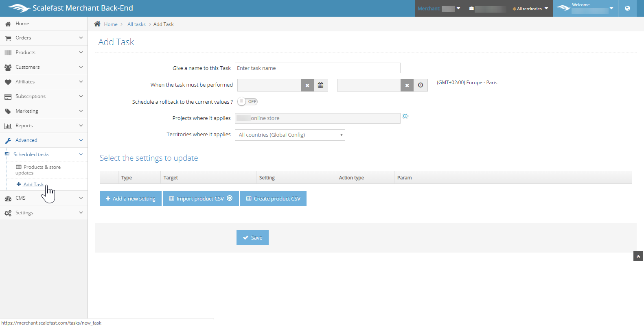Open the calendar date picker icon
644x327 pixels.
320,85
